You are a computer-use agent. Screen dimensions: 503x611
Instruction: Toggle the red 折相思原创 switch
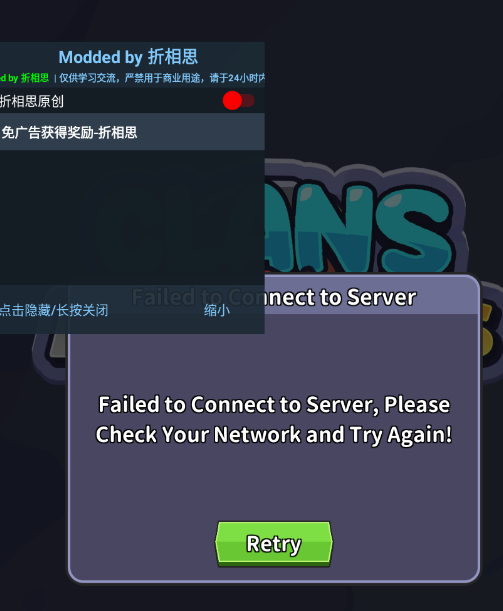coord(238,101)
